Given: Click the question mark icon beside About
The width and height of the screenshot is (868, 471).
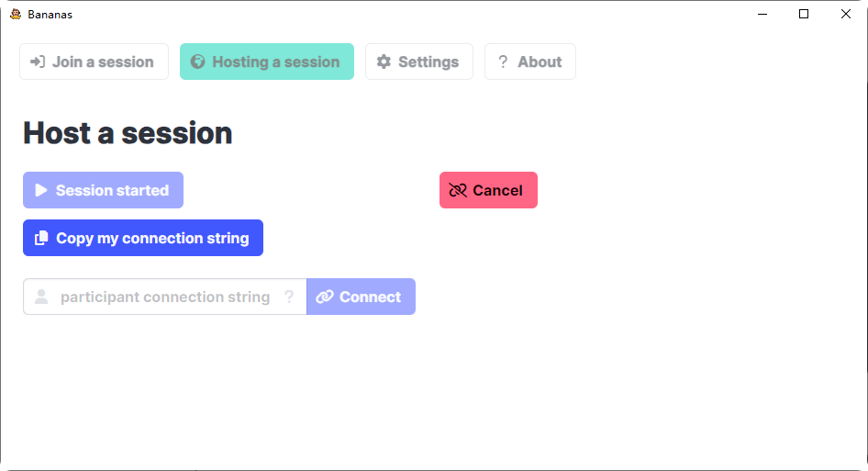Looking at the screenshot, I should [503, 62].
